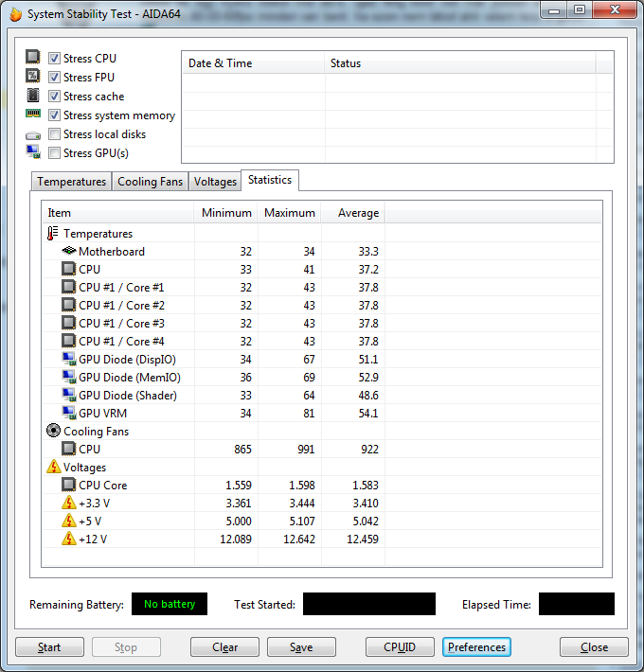This screenshot has height=672, width=644.
Task: Click the GPU Diode (MemIO) icon
Action: click(x=68, y=377)
